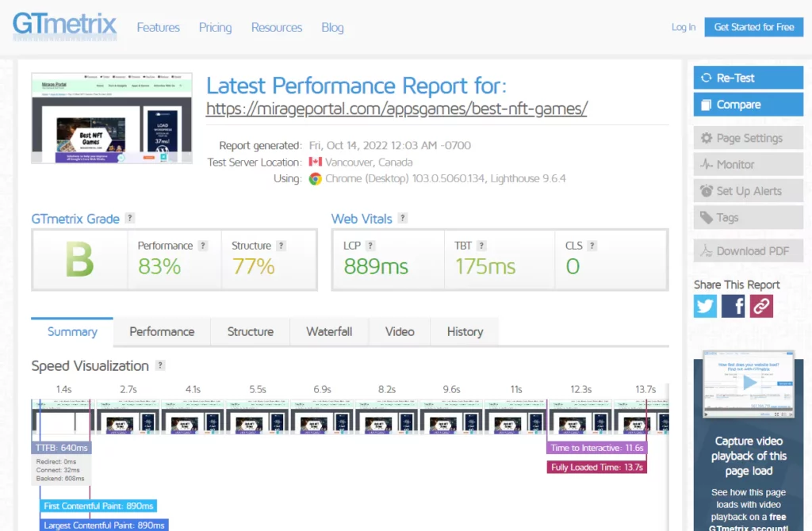
Task: Open the History tab
Action: tap(465, 332)
